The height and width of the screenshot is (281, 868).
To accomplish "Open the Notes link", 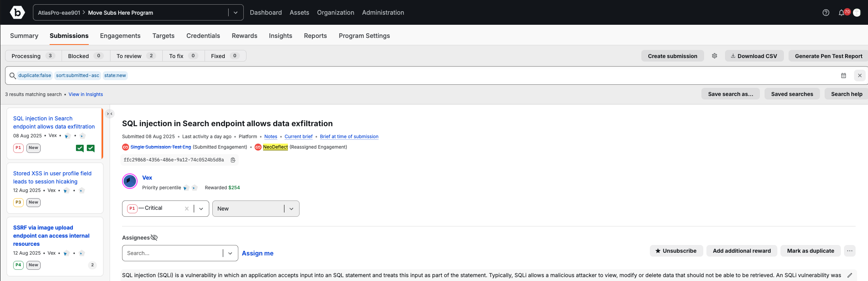I will (x=271, y=137).
